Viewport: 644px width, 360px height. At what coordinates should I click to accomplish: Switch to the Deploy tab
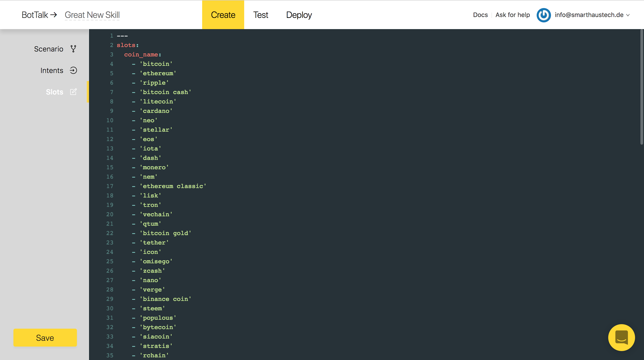299,15
